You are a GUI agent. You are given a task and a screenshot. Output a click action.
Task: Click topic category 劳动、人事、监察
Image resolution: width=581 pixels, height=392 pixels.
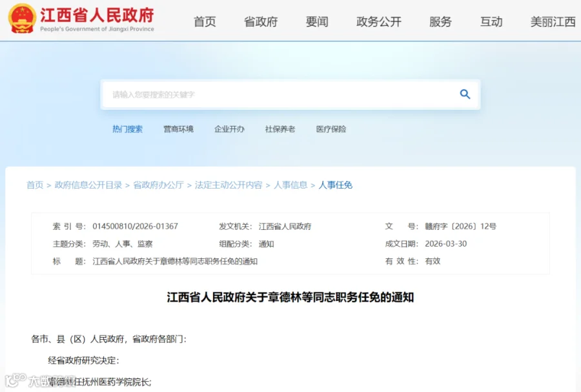(x=122, y=244)
